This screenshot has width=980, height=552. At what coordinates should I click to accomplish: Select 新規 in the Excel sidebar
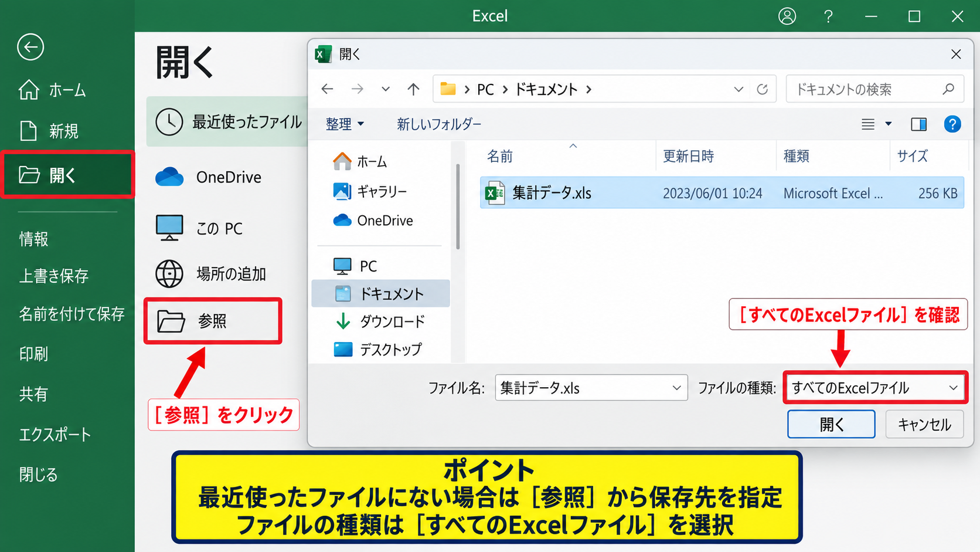49,131
